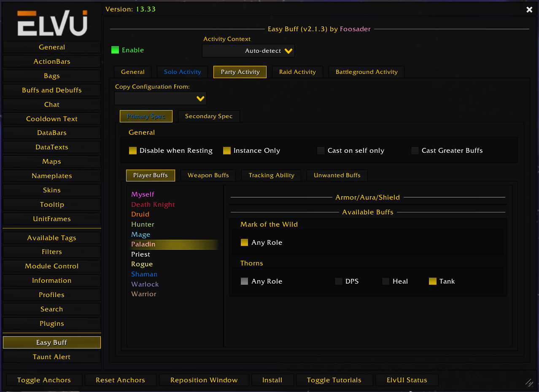The height and width of the screenshot is (392, 539).
Task: Toggle the Easy Buff Enable checkbox
Action: (x=115, y=50)
